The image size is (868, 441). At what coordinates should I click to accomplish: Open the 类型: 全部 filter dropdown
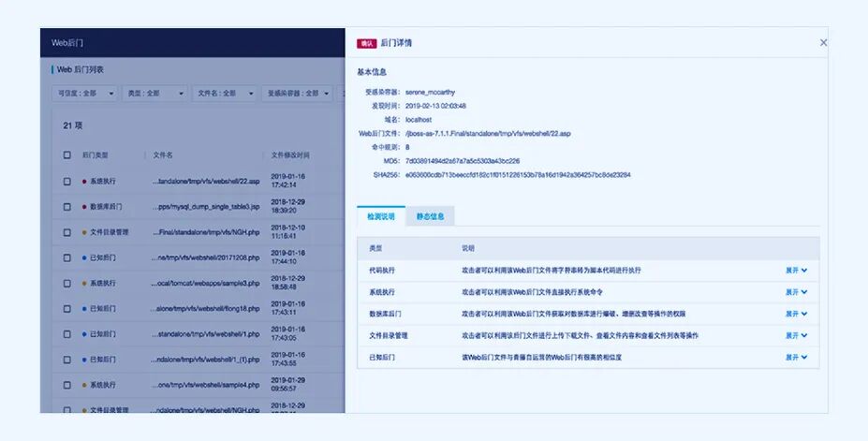pyautogui.click(x=154, y=94)
